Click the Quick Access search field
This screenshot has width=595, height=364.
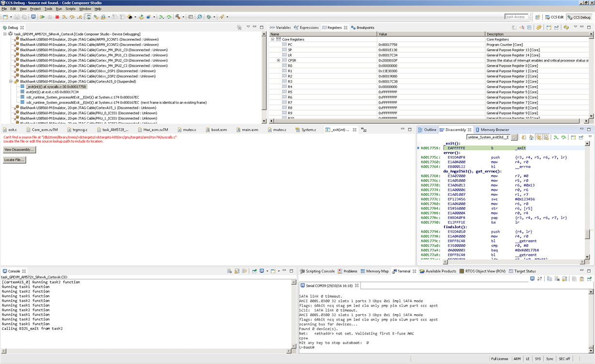[x=517, y=17]
